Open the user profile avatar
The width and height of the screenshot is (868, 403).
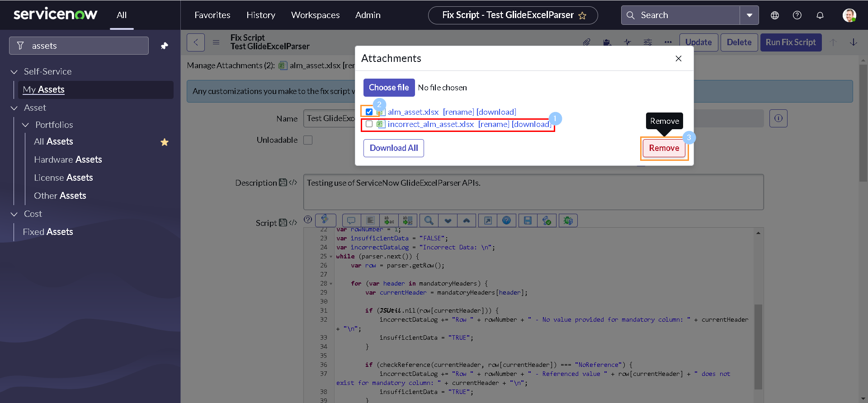pos(849,15)
